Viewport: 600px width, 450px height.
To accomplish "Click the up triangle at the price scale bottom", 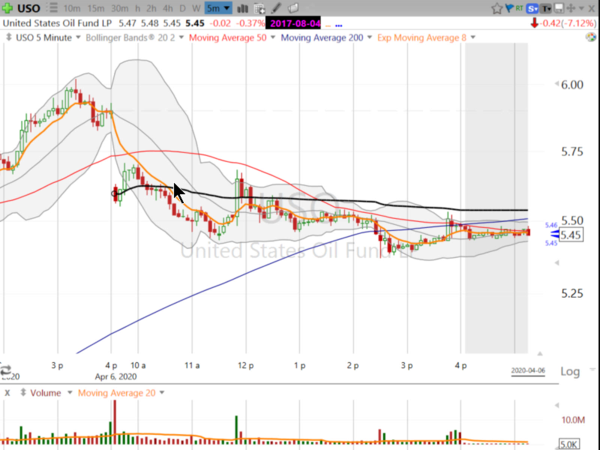I will pyautogui.click(x=540, y=354).
